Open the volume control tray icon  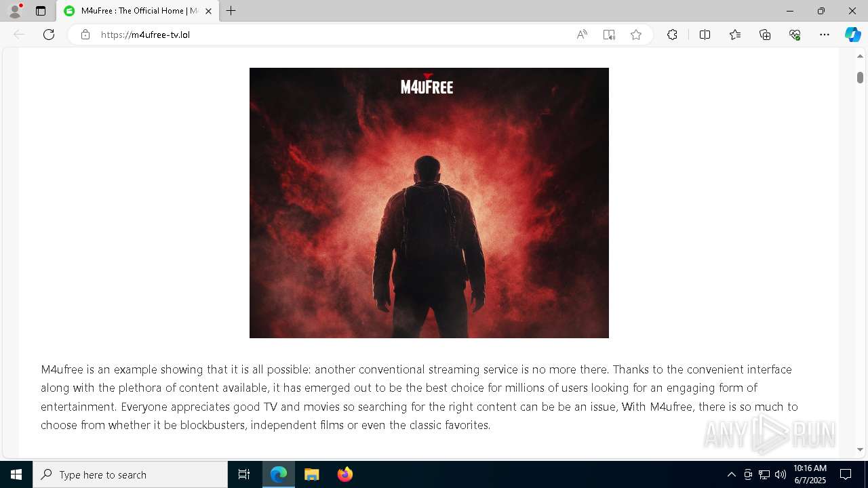[x=781, y=474]
